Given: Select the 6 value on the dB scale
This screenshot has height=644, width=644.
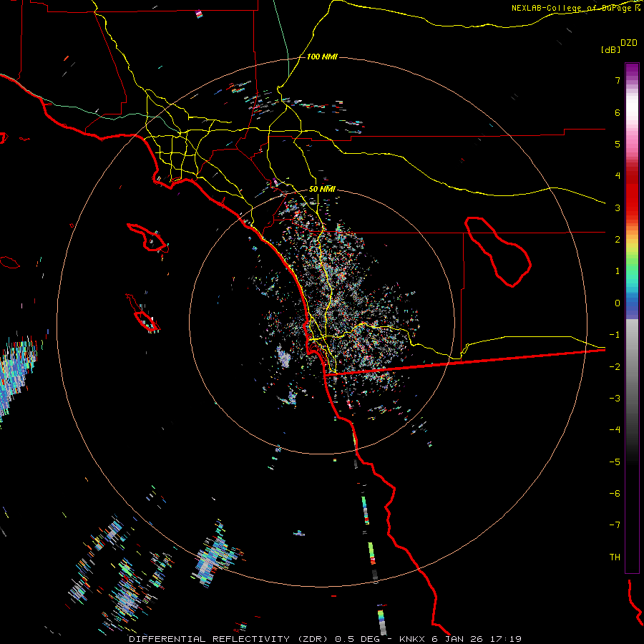Looking at the screenshot, I should pos(618,112).
